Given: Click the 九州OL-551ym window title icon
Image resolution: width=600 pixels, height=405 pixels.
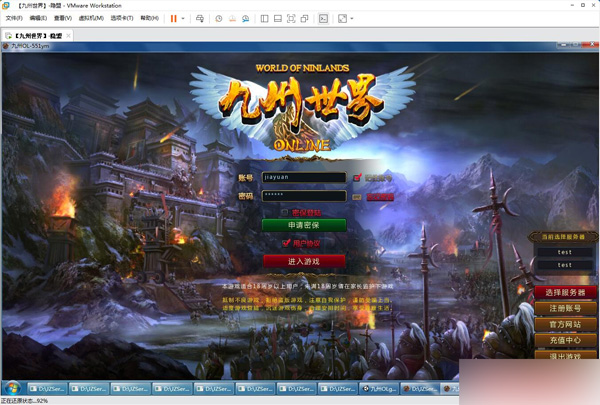Looking at the screenshot, I should coord(6,46).
